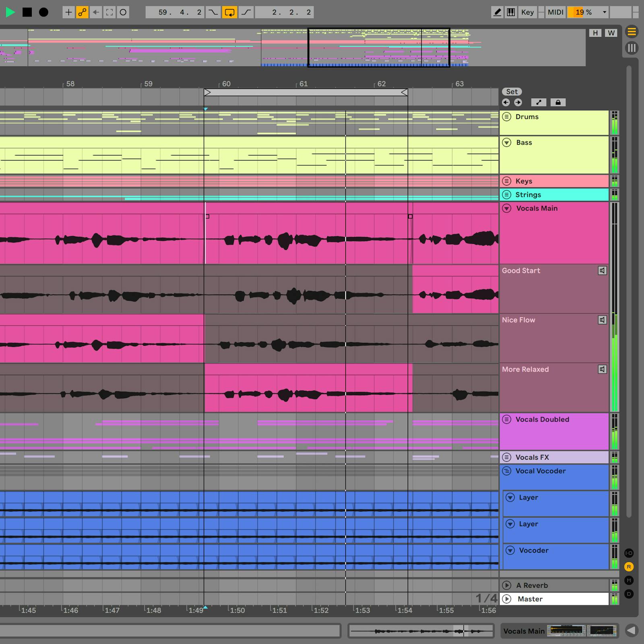
Task: Click the Set locator button
Action: point(512,91)
